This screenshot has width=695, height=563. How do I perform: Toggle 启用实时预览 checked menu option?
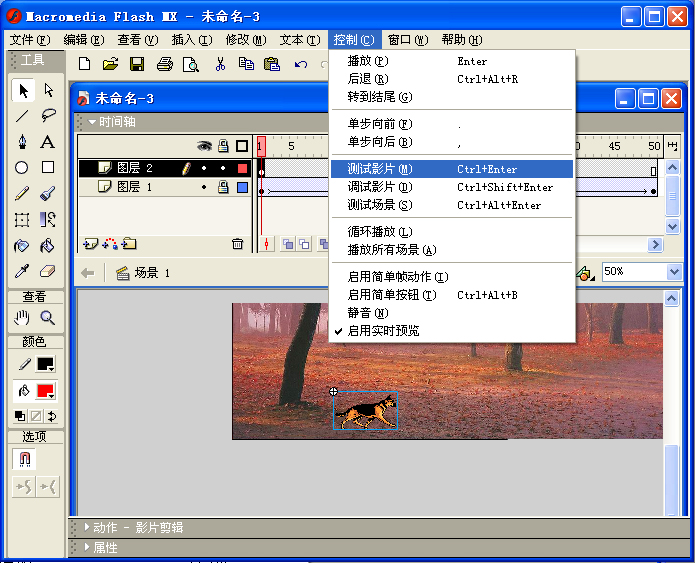383,330
